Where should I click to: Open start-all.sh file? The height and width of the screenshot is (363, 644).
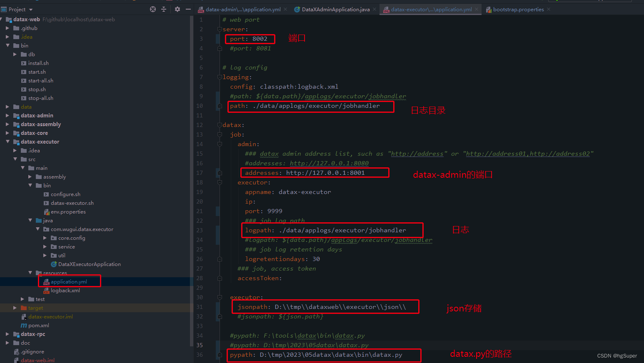41,81
